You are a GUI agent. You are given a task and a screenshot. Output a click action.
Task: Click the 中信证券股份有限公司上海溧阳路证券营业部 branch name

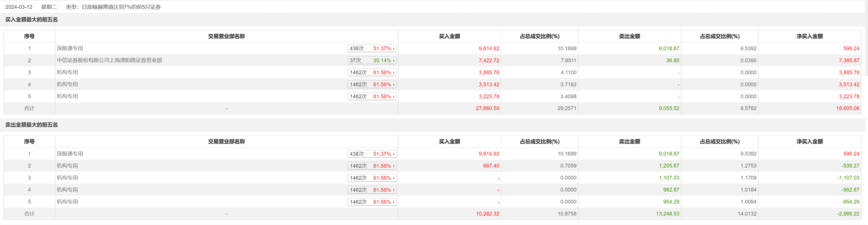[x=109, y=60]
